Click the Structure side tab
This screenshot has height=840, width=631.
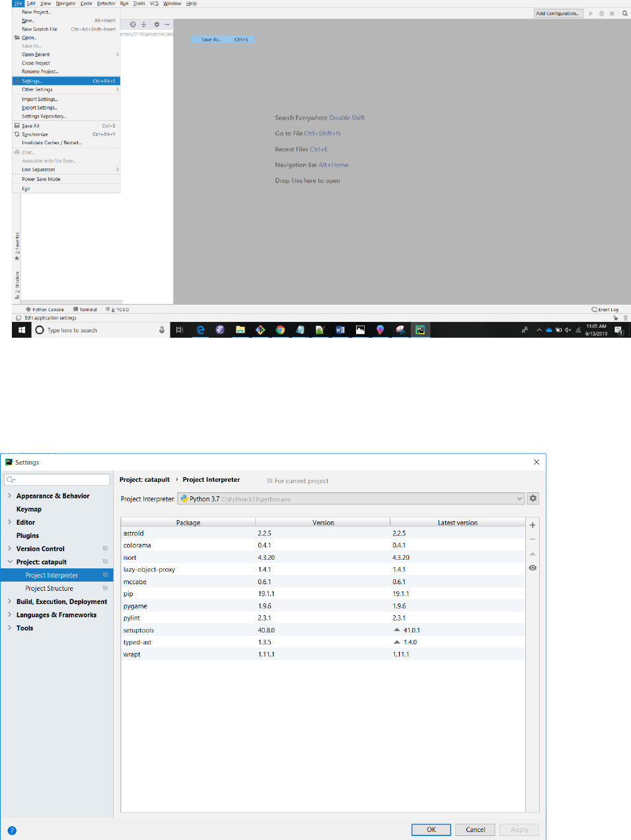tap(17, 285)
